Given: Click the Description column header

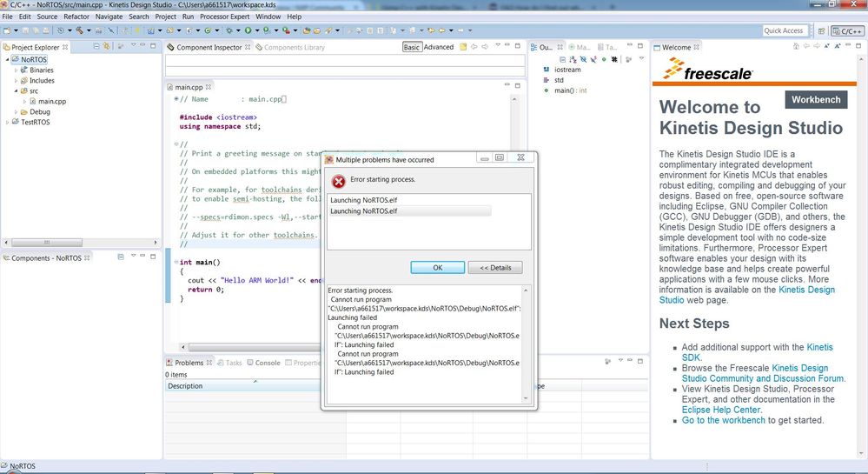Looking at the screenshot, I should tap(185, 386).
